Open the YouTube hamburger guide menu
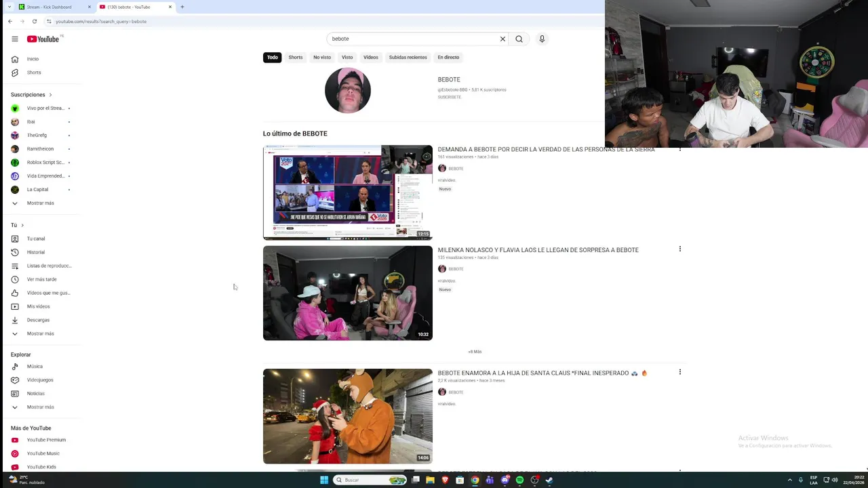The height and width of the screenshot is (488, 868). 15,39
